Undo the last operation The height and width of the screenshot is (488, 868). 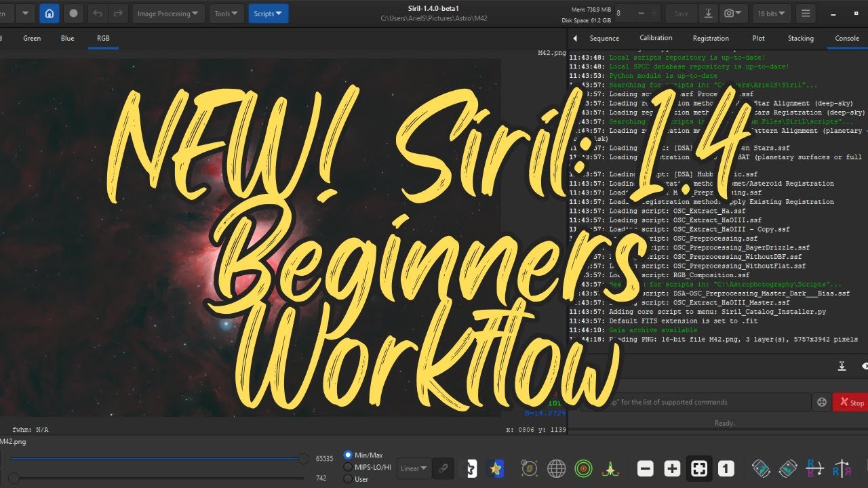(x=98, y=13)
